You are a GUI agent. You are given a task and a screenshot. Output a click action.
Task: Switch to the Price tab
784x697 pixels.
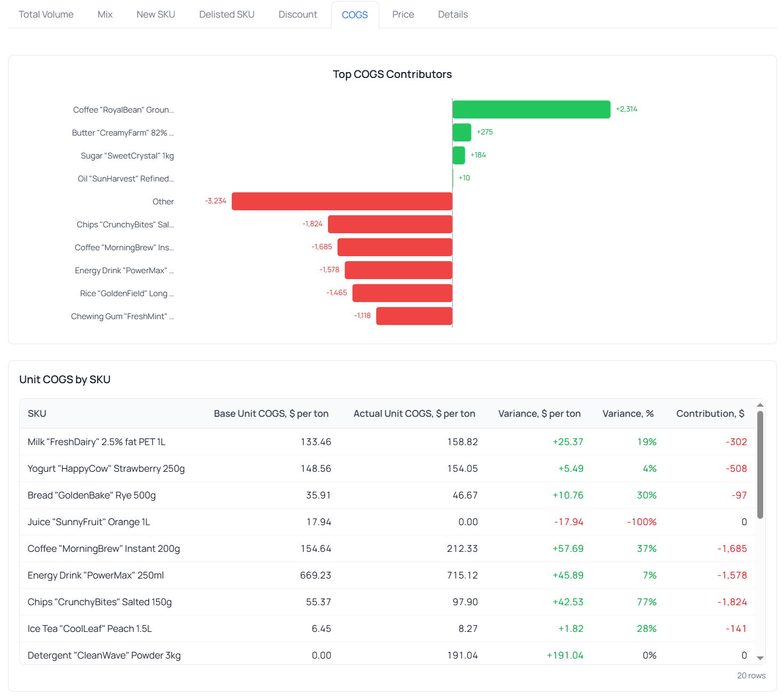point(403,14)
